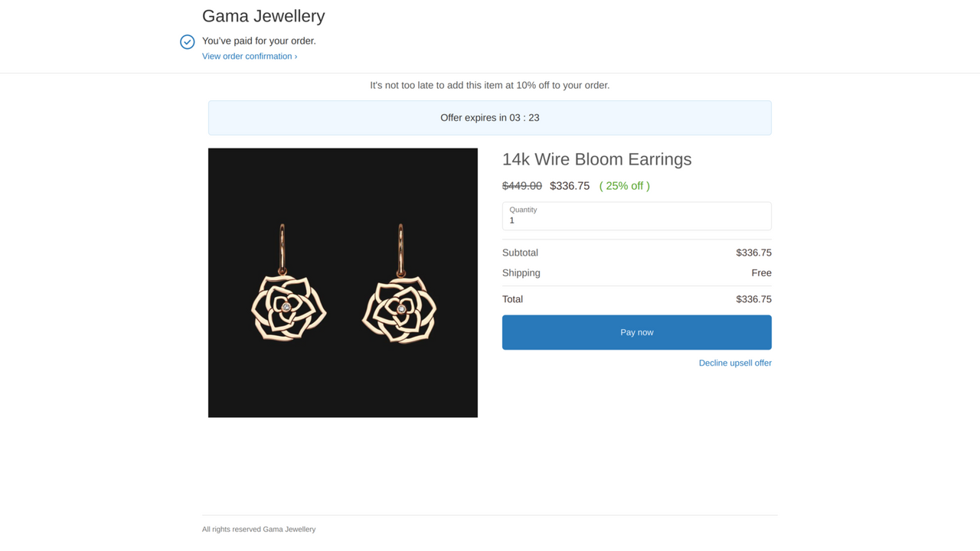Click the Pay now button

tap(636, 332)
